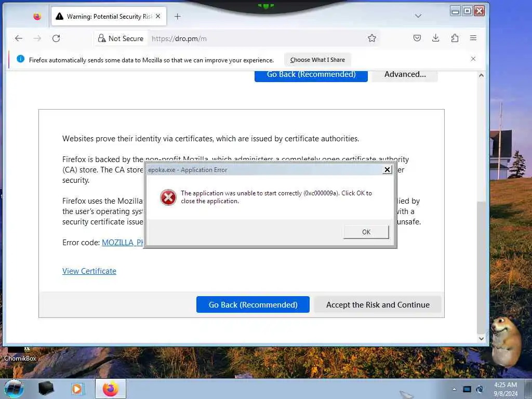Open a new tab with plus button
The width and height of the screenshot is (532, 399).
coord(178,16)
